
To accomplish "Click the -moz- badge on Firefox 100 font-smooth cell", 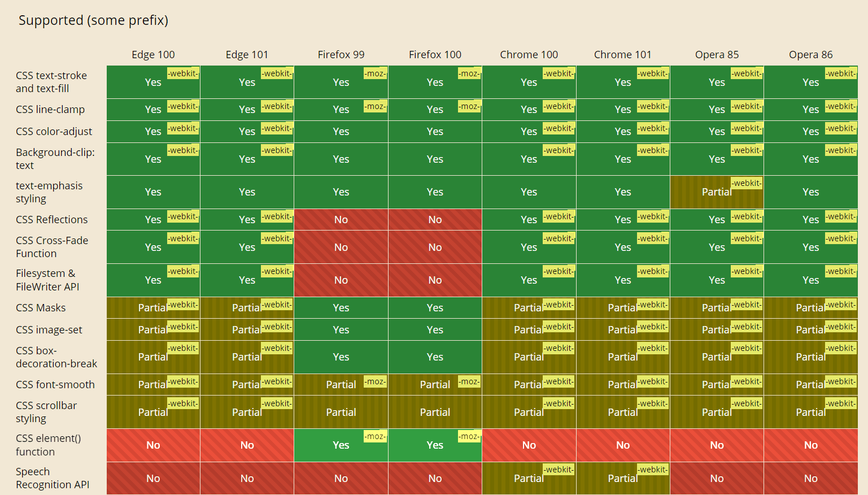I will pos(469,381).
